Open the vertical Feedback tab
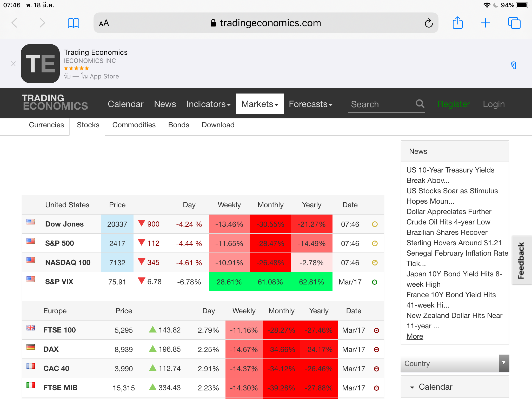This screenshot has width=532, height=399. click(x=521, y=260)
